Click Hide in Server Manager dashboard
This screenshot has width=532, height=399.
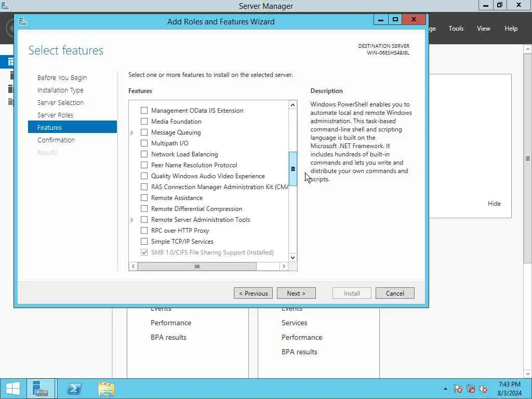(x=494, y=204)
